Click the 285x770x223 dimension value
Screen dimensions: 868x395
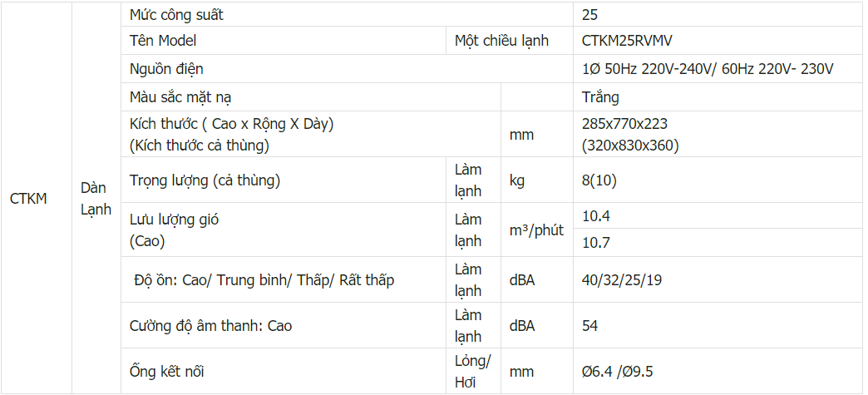point(625,124)
